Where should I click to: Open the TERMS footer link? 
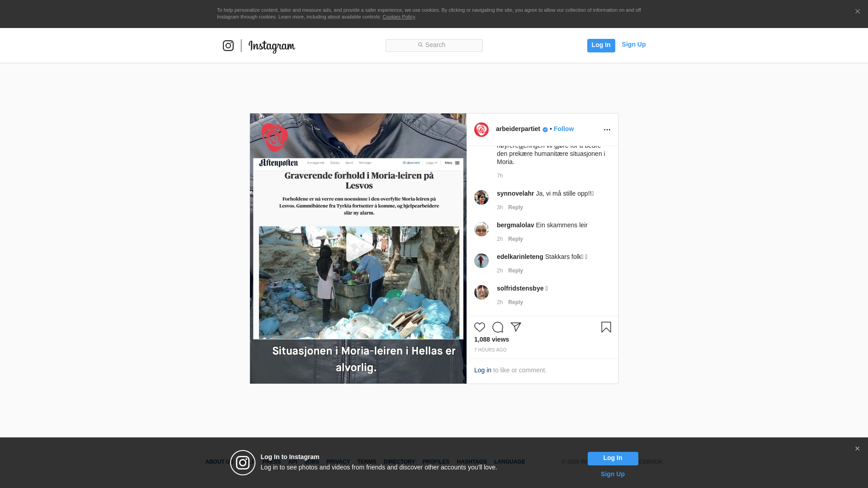(x=367, y=462)
